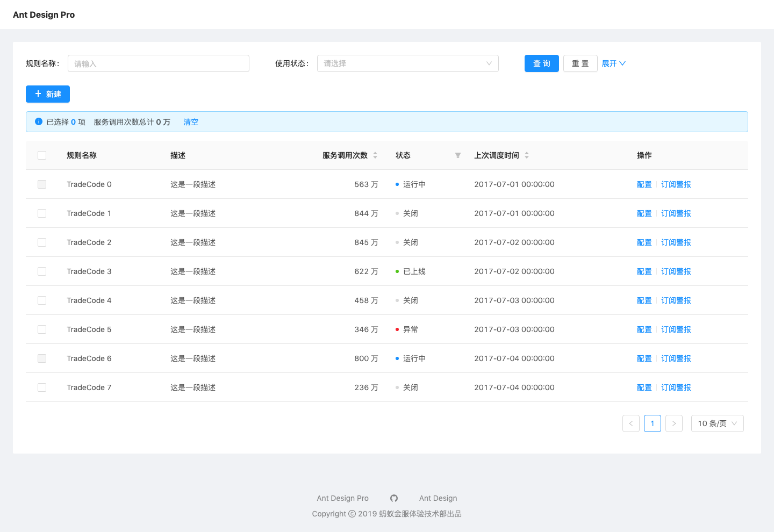The height and width of the screenshot is (532, 774).
Task: Check the TradeCode 7 row checkbox
Action: point(42,387)
